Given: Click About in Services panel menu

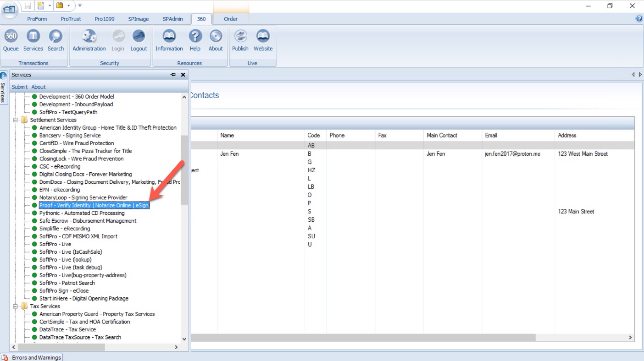Looking at the screenshot, I should click(x=39, y=87).
